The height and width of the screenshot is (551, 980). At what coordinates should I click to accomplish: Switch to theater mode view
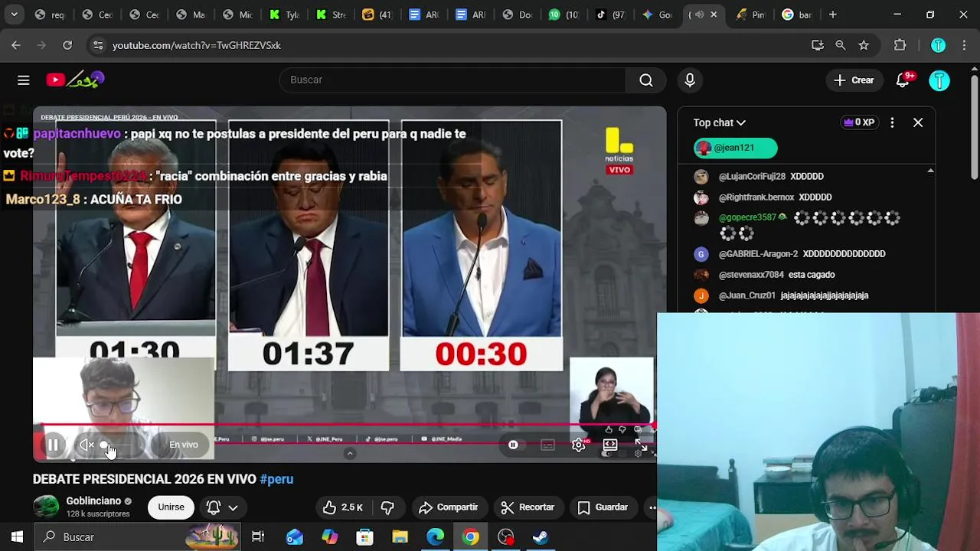click(610, 445)
